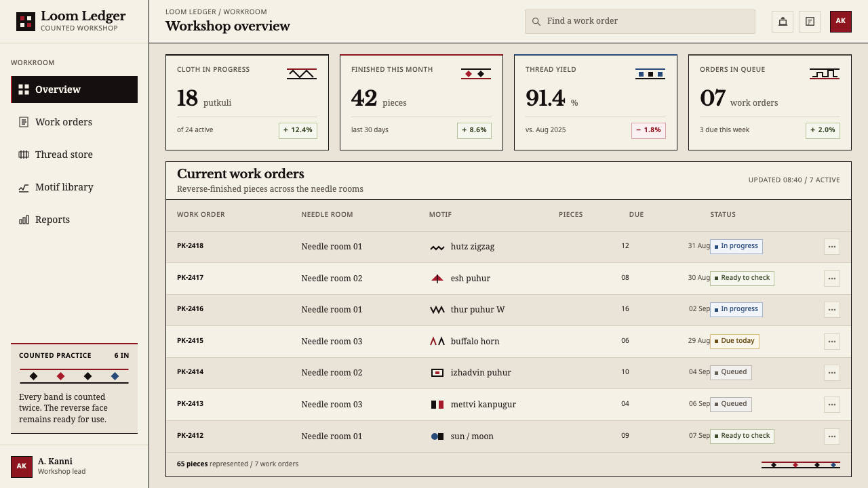Open the AK avatar in top bar
Screen dimensions: 868x488
pyautogui.click(x=841, y=22)
